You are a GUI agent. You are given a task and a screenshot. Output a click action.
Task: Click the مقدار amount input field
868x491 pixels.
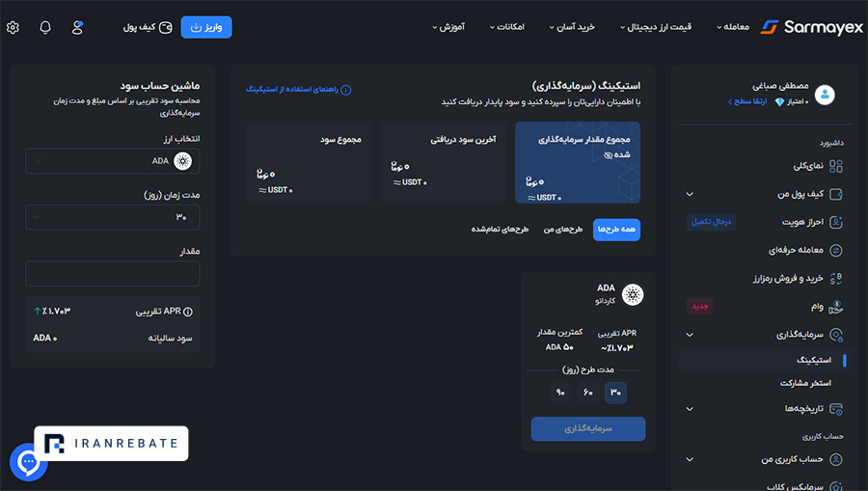coord(113,274)
